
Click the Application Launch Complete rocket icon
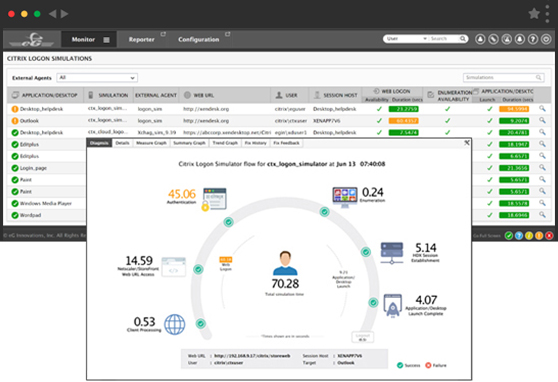(x=393, y=305)
